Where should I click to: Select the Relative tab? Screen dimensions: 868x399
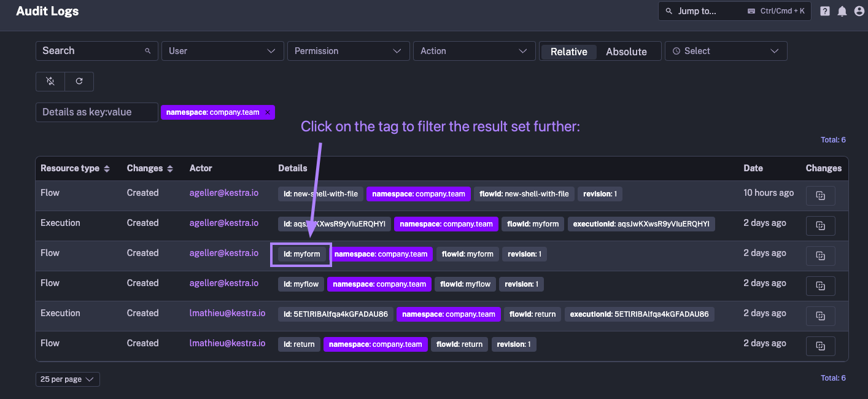pyautogui.click(x=568, y=52)
